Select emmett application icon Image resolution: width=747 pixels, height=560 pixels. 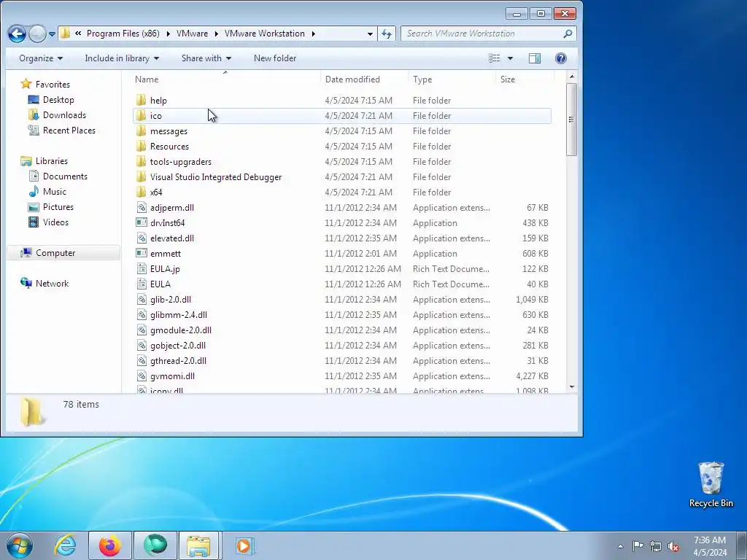pos(141,253)
